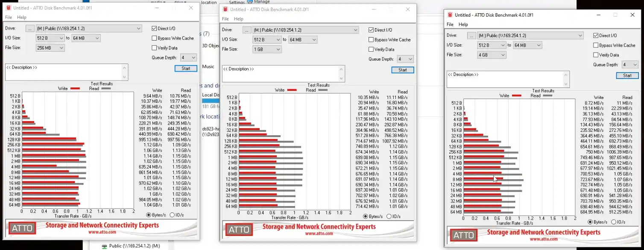The image size is (644, 250).
Task: Select IO/s radio button in the left window
Action: [172, 215]
